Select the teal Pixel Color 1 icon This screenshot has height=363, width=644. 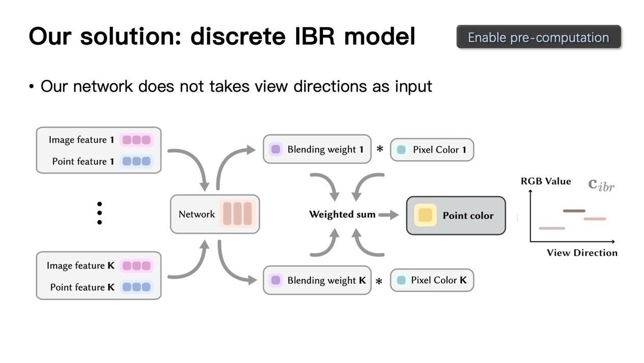coord(401,150)
